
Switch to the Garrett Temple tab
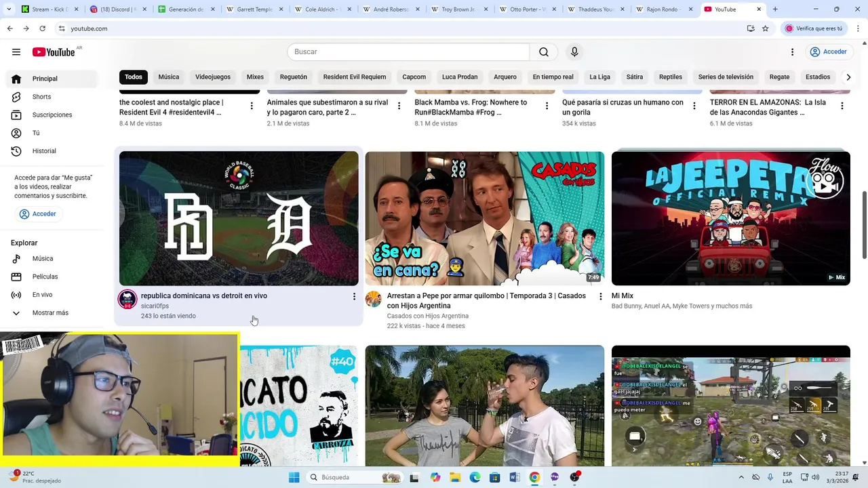pos(255,9)
